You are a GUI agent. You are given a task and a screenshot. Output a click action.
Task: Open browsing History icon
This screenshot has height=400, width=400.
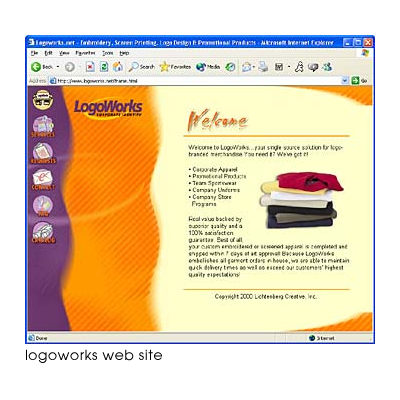point(230,67)
